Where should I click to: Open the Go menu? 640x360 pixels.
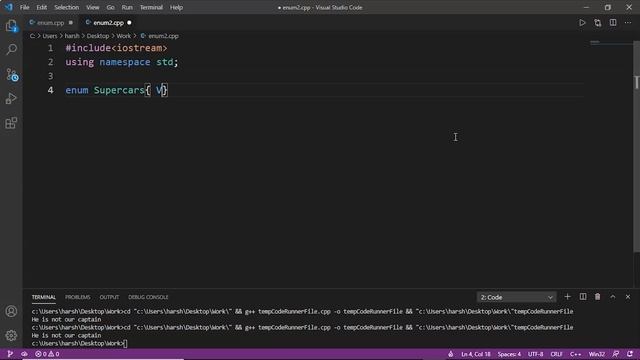tap(111, 7)
